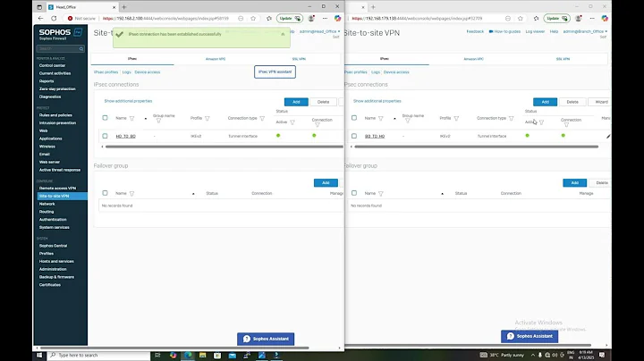Screen dimensions: 644x361
Task: Toggle Active status of BO_TO_HO connection
Action: 528,136
